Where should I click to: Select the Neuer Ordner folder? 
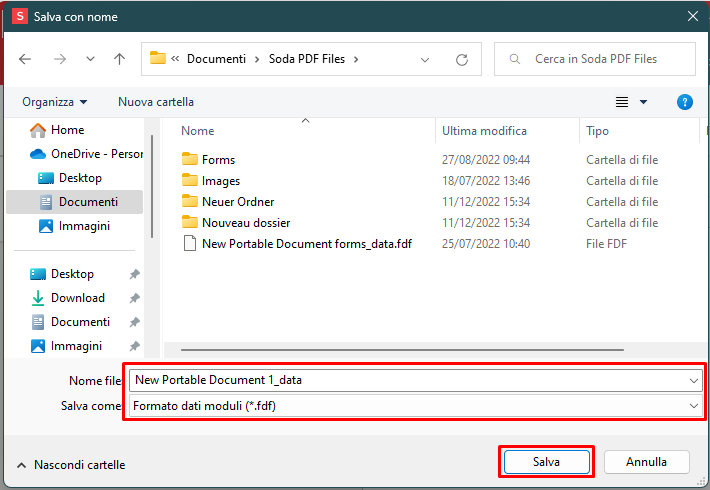click(x=238, y=202)
